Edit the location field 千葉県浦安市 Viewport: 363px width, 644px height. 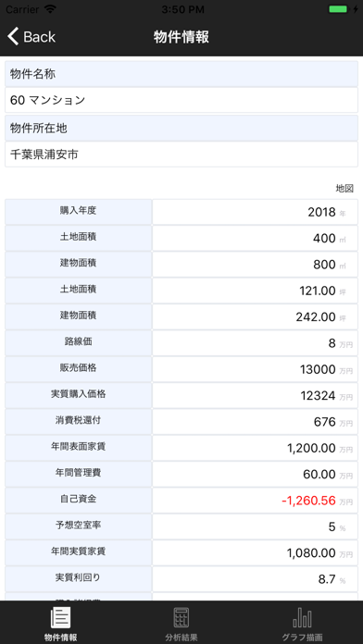(x=181, y=155)
